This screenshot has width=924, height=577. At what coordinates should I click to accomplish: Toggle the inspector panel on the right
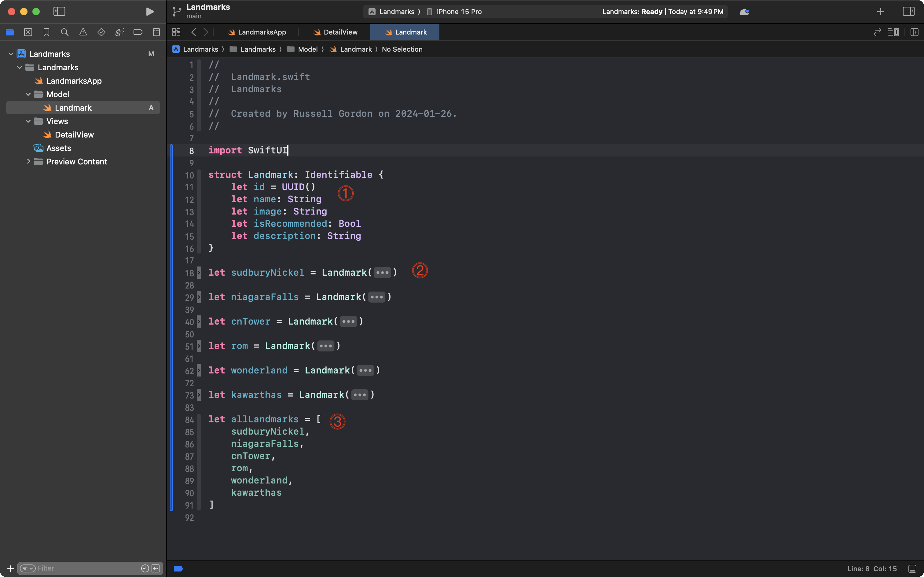(x=909, y=11)
